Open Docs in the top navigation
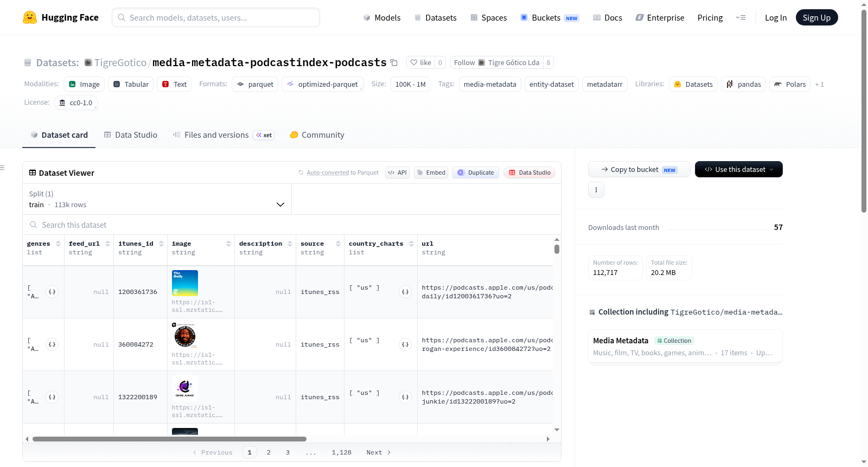The height and width of the screenshot is (467, 868). (x=608, y=17)
